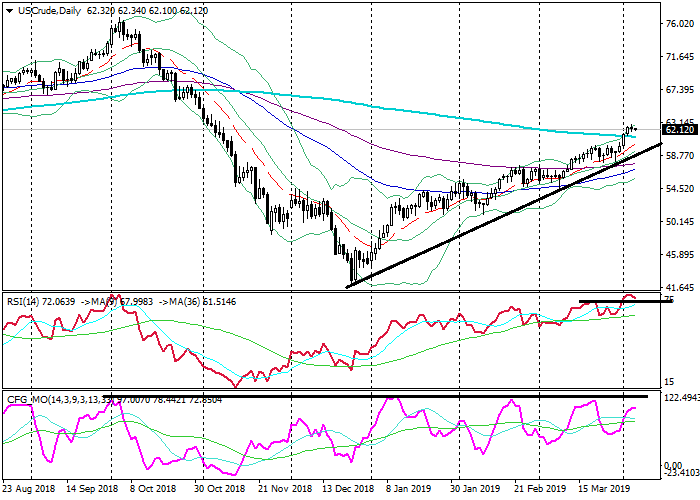The width and height of the screenshot is (700, 500).
Task: Click the 54.520 price axis label
Action: pos(679,189)
